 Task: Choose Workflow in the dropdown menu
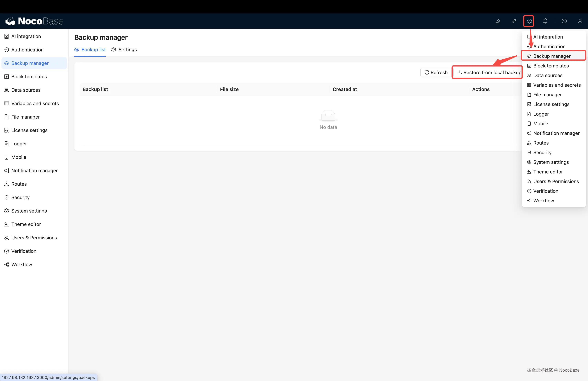click(x=543, y=201)
